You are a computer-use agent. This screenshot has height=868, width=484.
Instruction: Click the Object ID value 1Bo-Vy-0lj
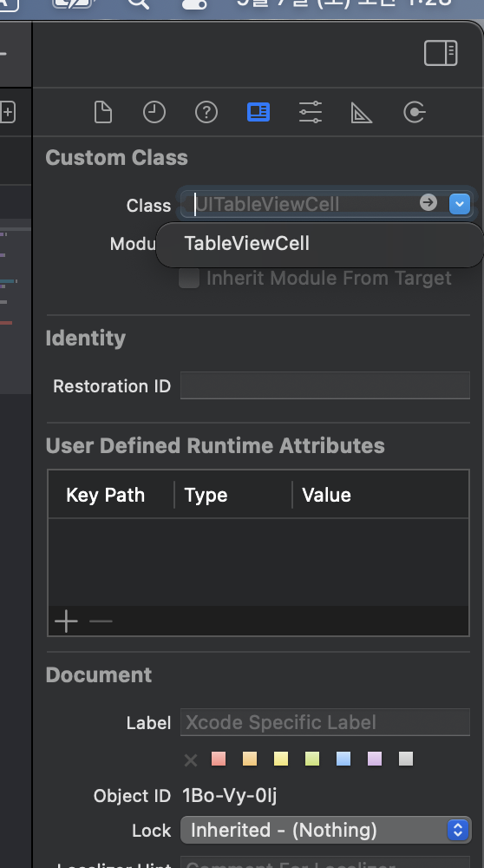(x=230, y=795)
